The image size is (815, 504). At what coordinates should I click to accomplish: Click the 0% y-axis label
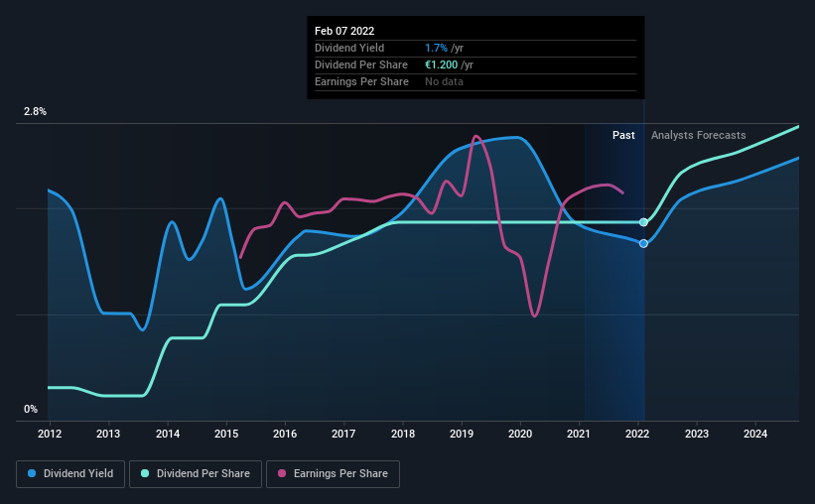click(x=31, y=410)
